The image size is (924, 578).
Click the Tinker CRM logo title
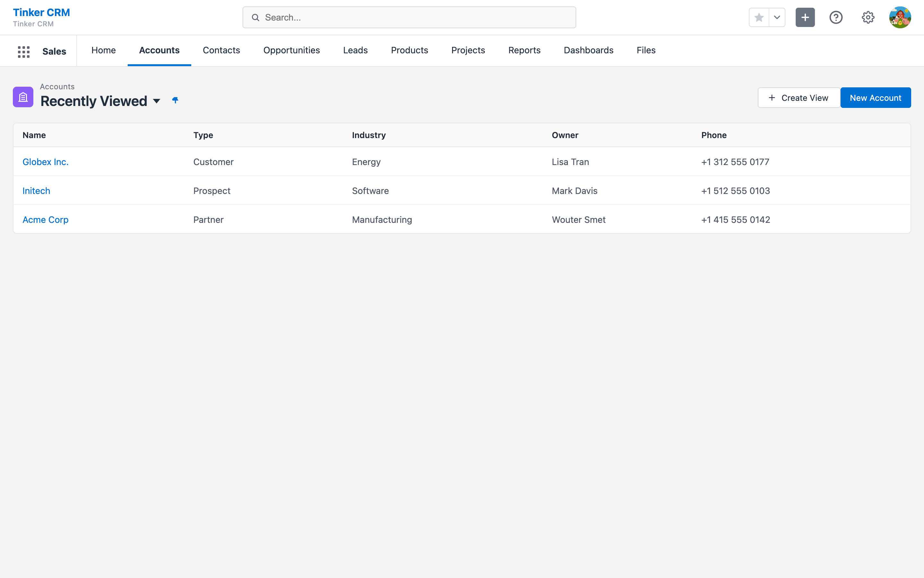coord(41,13)
